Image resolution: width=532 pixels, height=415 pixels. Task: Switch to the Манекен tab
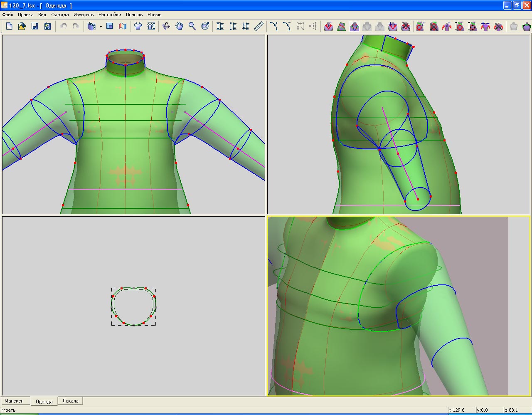(15, 401)
